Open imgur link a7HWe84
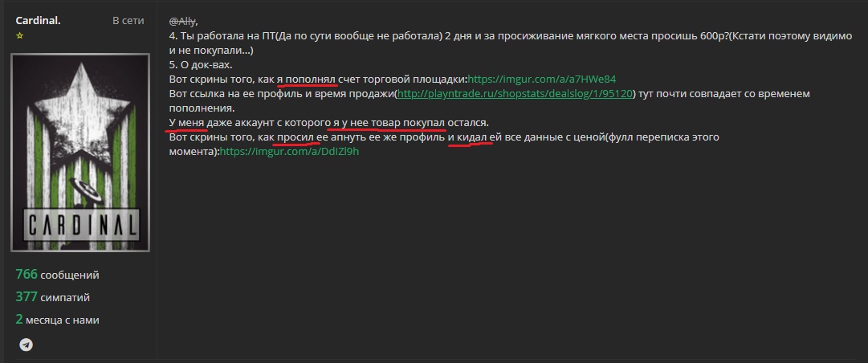 tap(542, 80)
